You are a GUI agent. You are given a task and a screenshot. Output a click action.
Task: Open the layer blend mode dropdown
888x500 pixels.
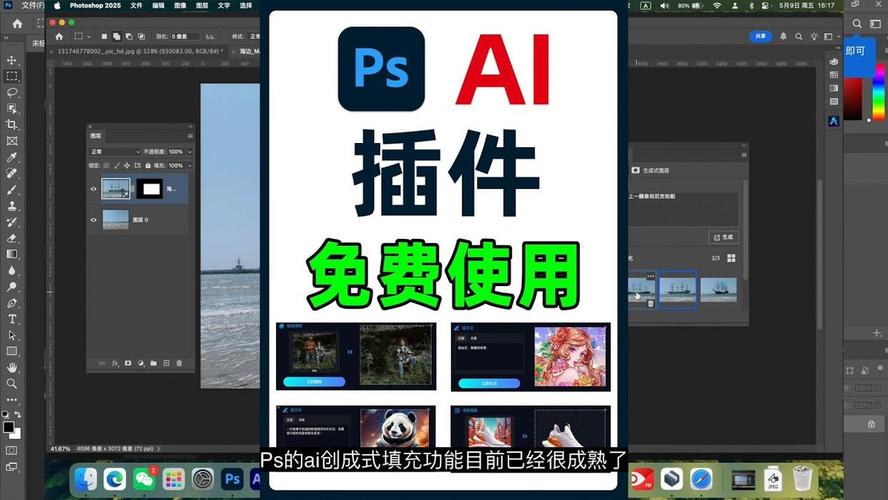[115, 152]
